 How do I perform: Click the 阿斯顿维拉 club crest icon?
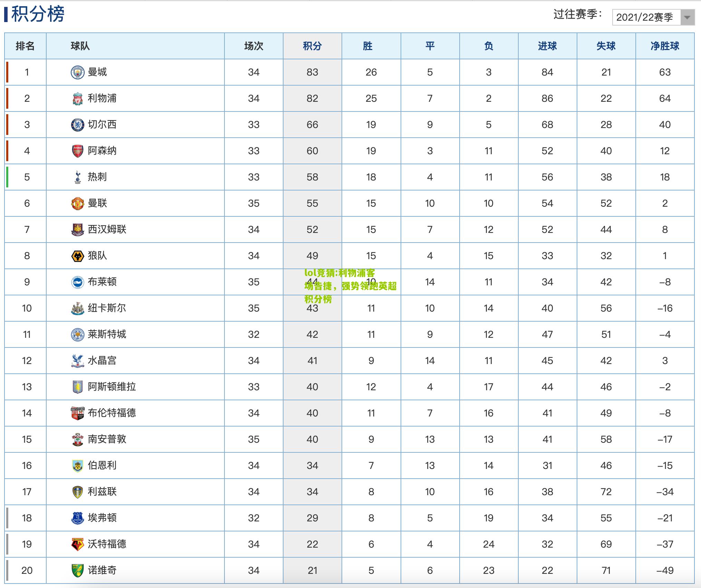[77, 387]
